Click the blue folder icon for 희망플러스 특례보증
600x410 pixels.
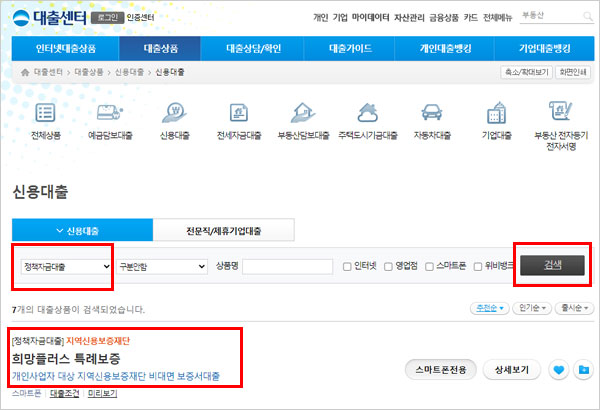pos(584,370)
